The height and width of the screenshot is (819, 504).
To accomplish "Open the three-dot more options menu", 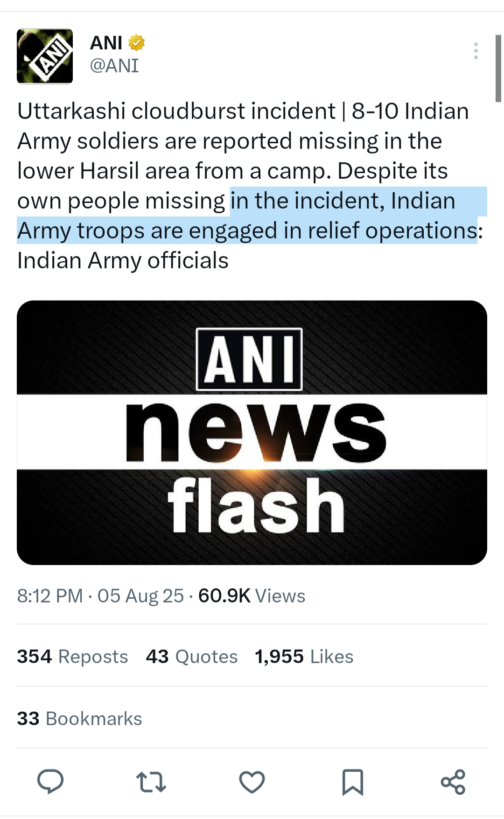I will [x=476, y=50].
